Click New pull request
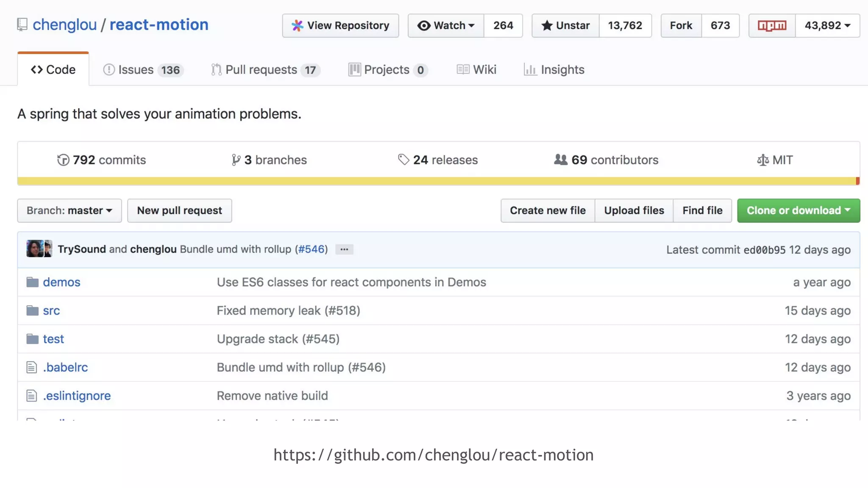The width and height of the screenshot is (868, 488). point(180,211)
